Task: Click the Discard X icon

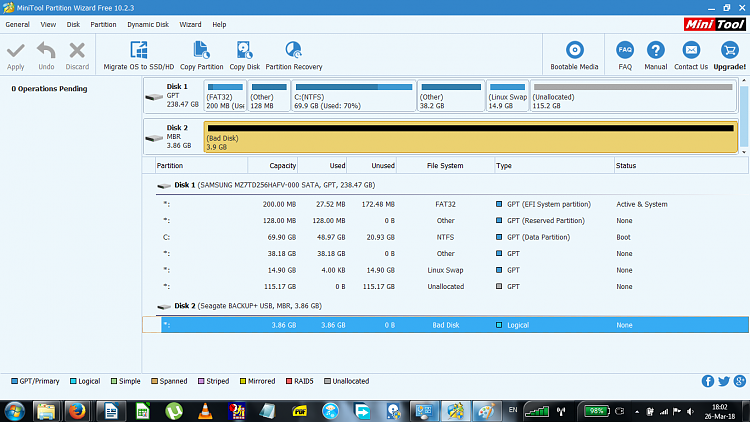Action: [77, 50]
